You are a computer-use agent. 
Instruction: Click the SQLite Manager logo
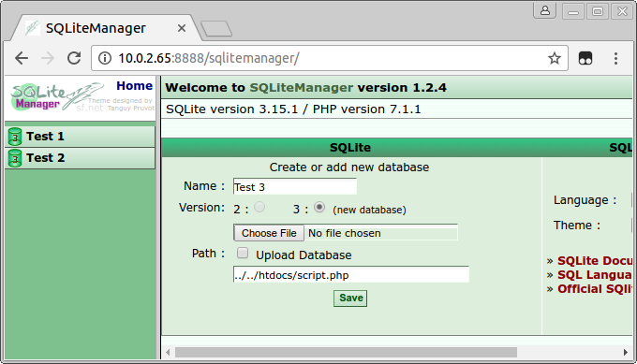[57, 96]
